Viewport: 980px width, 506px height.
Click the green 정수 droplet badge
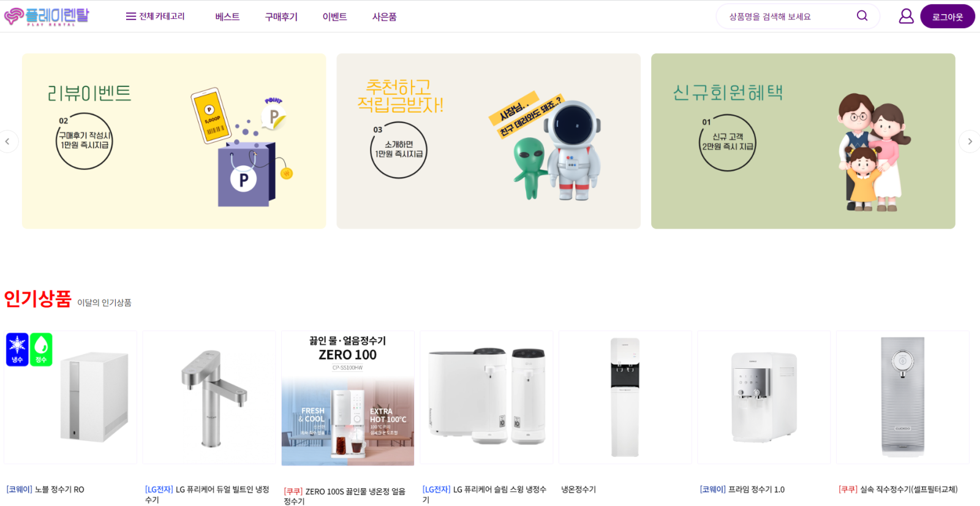41,349
